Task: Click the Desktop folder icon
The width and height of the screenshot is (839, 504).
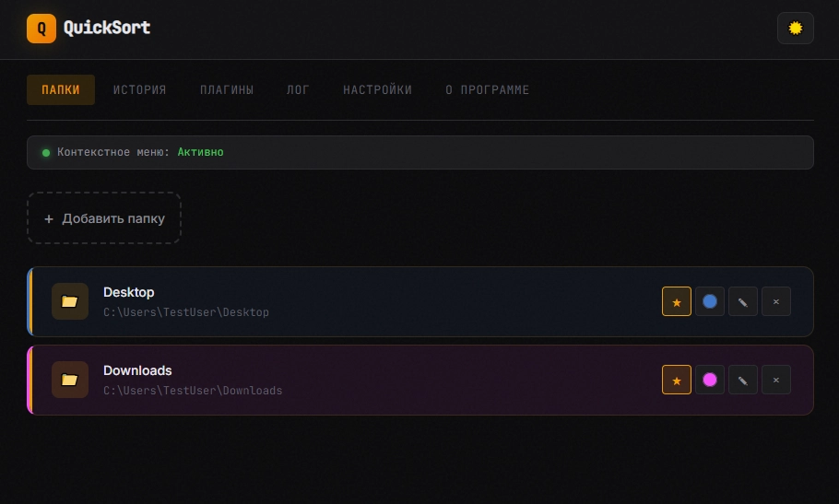Action: coord(69,301)
